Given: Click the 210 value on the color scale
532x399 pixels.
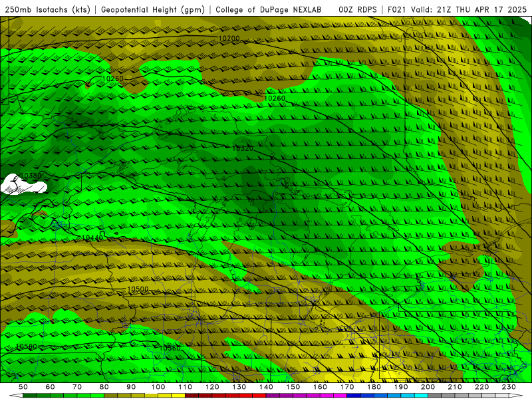Looking at the screenshot, I should (455, 387).
